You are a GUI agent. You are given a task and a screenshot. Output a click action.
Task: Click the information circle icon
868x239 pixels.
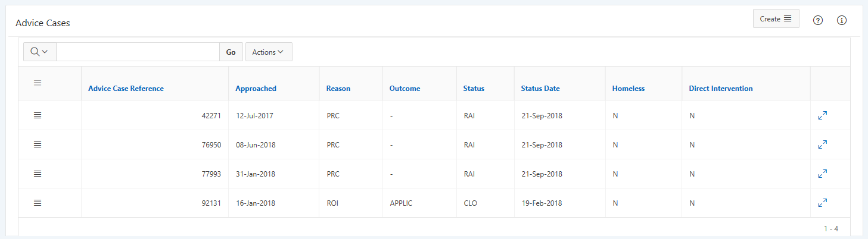pyautogui.click(x=842, y=20)
